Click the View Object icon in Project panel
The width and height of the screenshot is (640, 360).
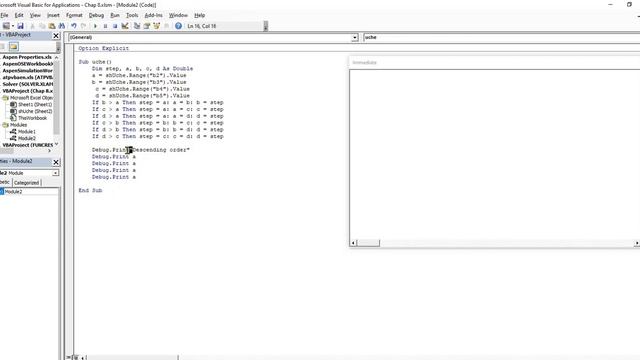(x=2, y=47)
